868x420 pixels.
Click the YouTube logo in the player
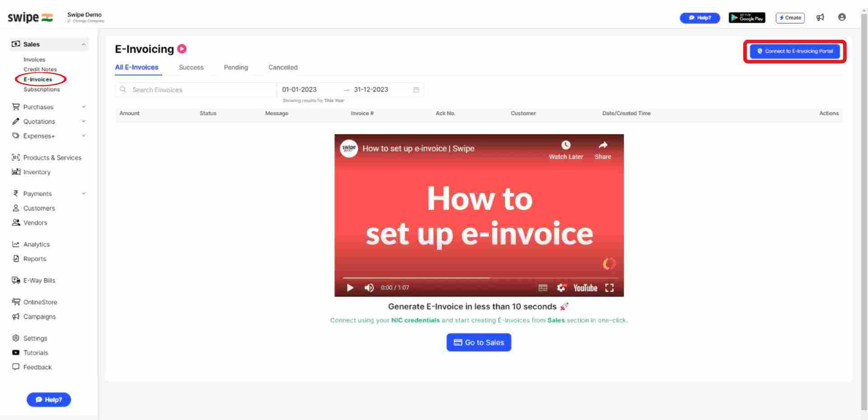pyautogui.click(x=585, y=288)
